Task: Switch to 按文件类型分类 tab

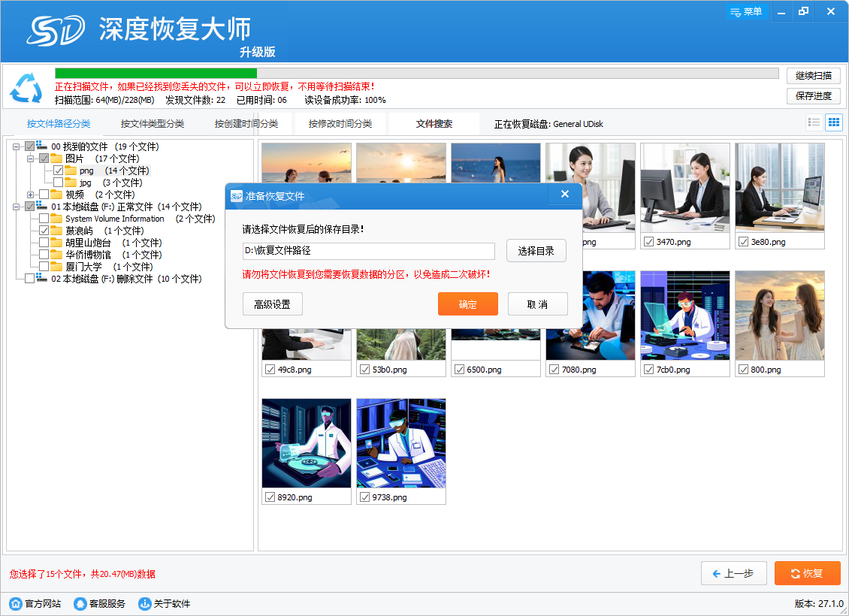Action: (x=153, y=124)
